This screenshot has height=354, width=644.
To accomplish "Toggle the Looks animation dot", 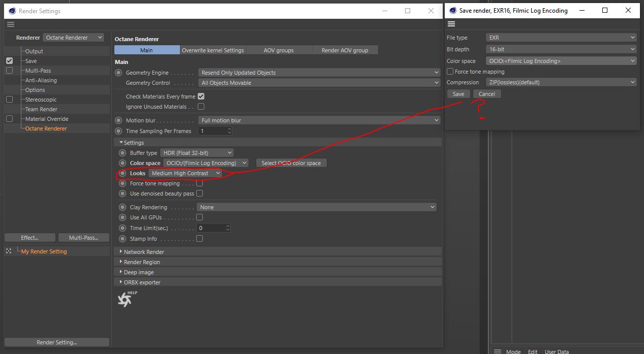I will point(122,173).
